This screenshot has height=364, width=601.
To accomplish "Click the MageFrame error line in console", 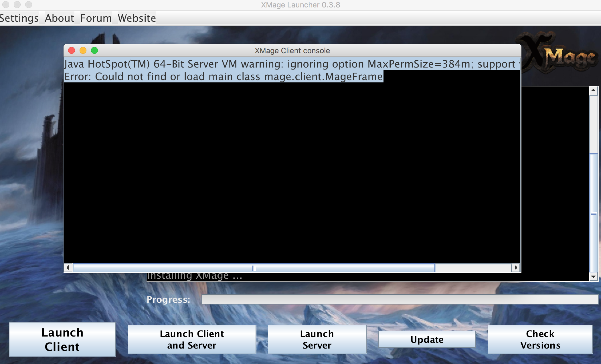I will click(223, 77).
